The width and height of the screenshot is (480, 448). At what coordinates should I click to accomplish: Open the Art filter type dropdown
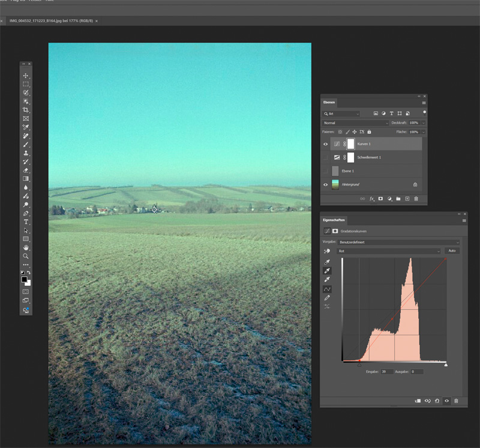(341, 114)
